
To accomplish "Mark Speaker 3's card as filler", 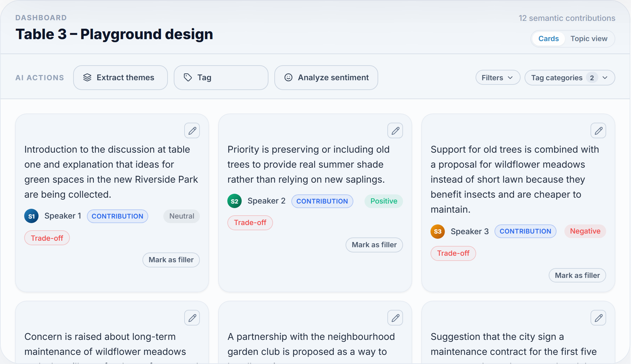I will point(577,276).
